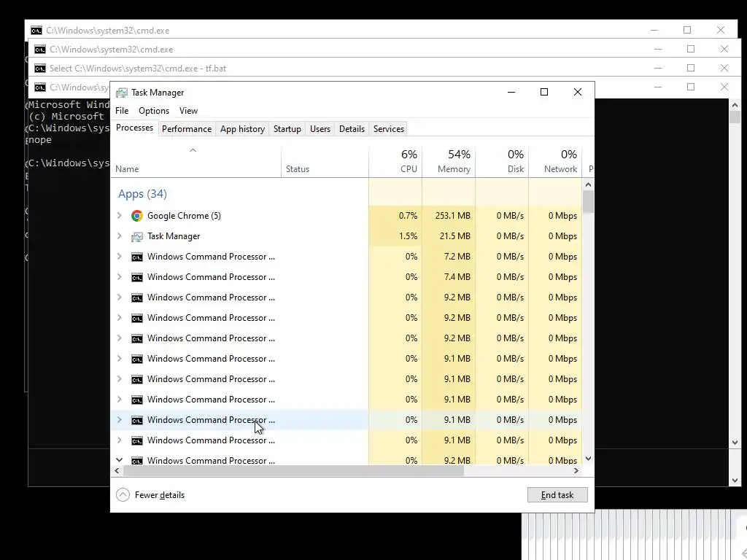Click the 0.7% CPU cell for Chrome

click(395, 216)
